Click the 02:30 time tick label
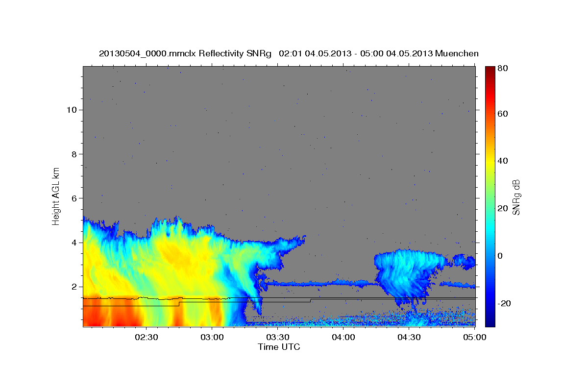Screen dimensions: 588x392 [146, 337]
